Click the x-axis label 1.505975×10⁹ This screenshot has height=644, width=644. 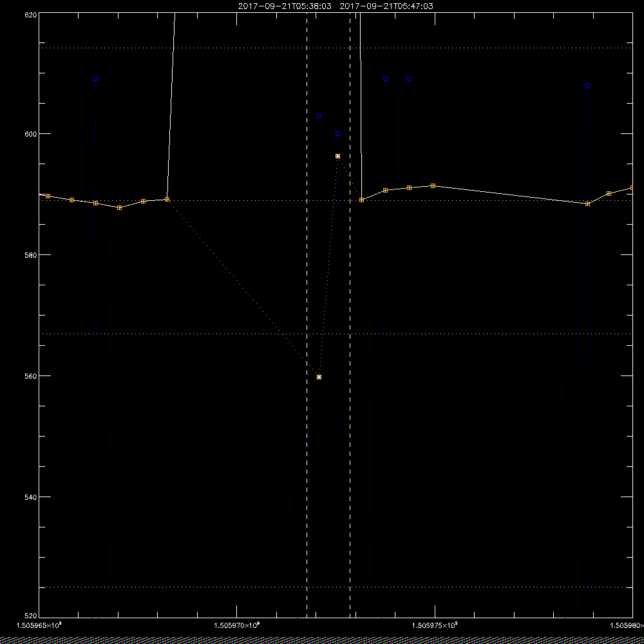coord(435,625)
